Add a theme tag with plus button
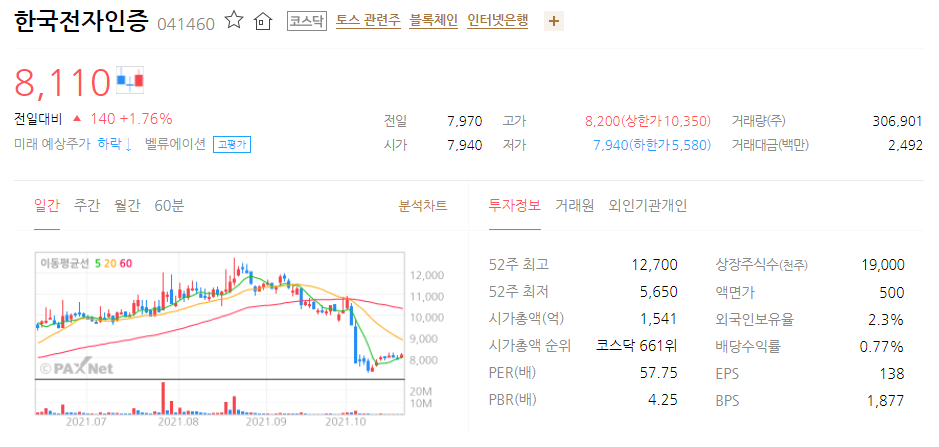 [x=554, y=22]
